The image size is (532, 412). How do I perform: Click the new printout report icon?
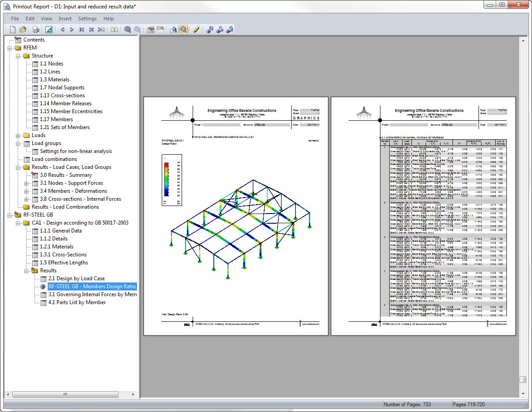[x=13, y=30]
